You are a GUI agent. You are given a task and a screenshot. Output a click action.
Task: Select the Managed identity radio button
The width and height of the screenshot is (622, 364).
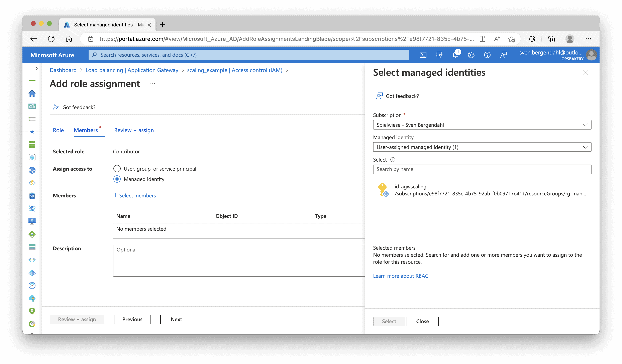[117, 179]
